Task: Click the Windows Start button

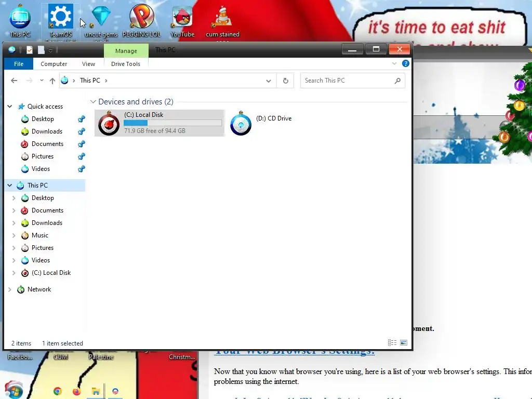Action: click(14, 390)
